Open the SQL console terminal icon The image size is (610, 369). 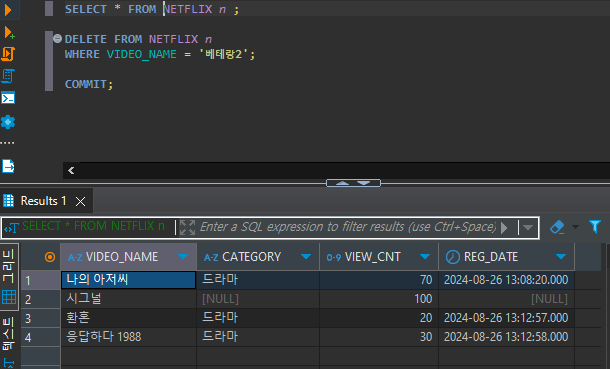(x=8, y=98)
